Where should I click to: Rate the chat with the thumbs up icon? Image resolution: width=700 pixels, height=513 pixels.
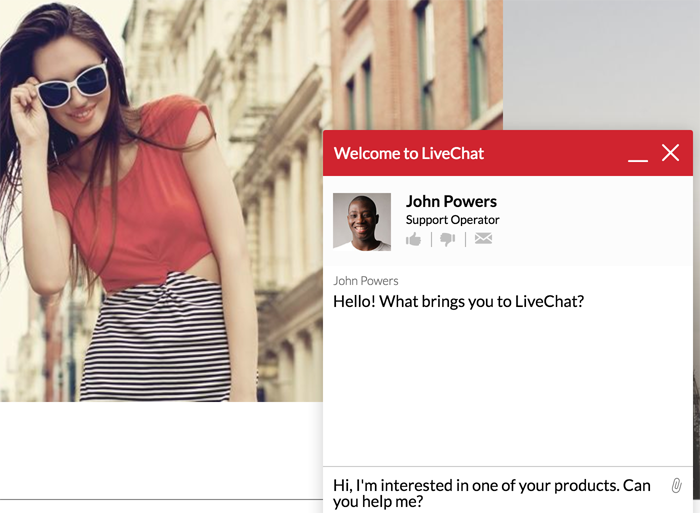point(413,239)
